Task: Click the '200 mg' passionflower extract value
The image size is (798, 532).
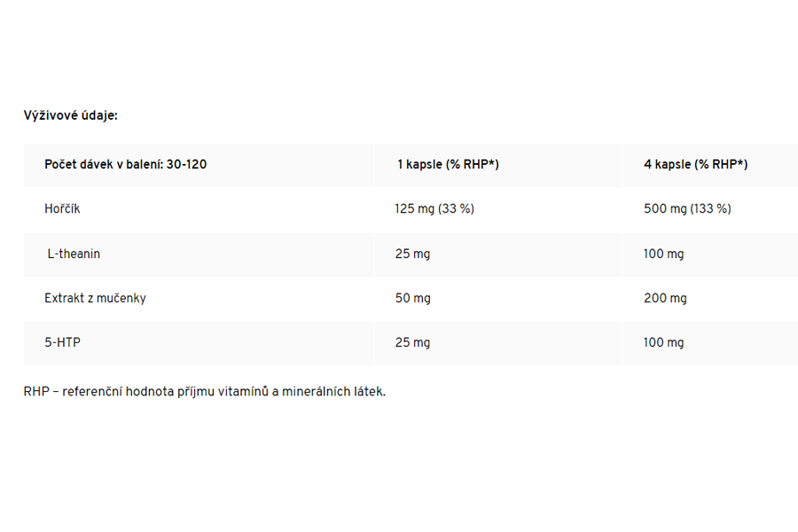Action: pyautogui.click(x=665, y=298)
